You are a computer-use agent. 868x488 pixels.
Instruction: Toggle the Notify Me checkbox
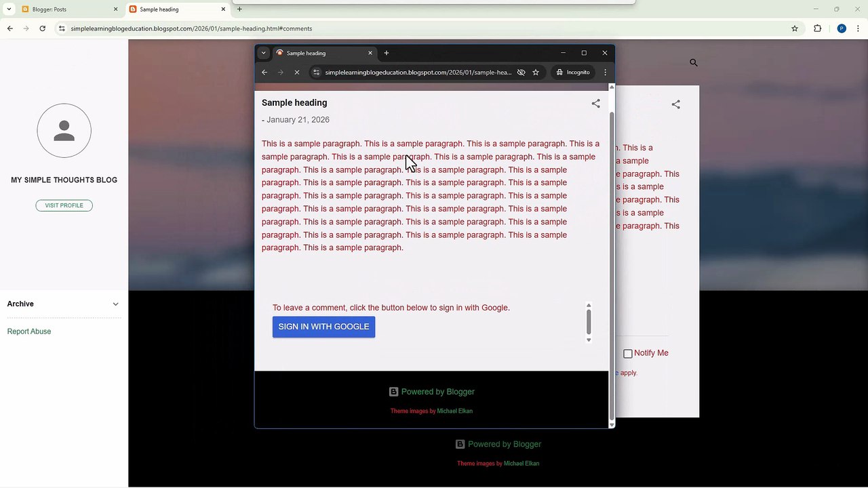[x=628, y=354]
